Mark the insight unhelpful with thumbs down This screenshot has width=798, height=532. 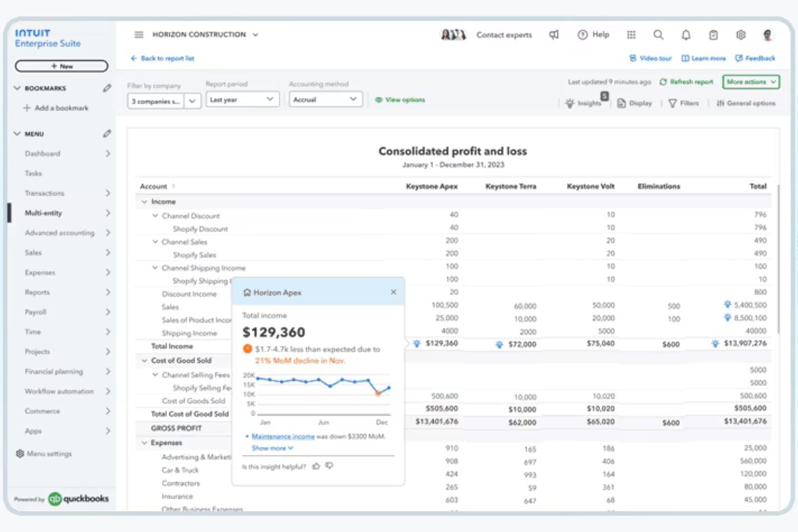(x=329, y=466)
